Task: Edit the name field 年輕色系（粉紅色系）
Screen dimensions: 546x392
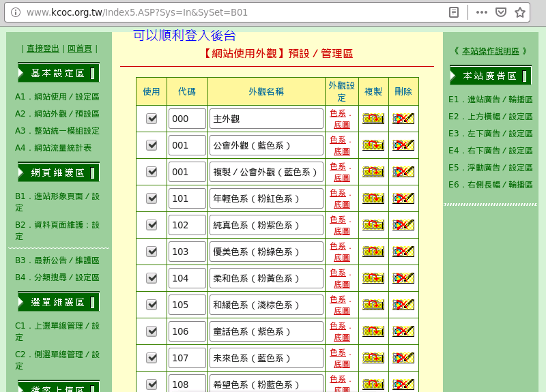Action: [x=266, y=198]
